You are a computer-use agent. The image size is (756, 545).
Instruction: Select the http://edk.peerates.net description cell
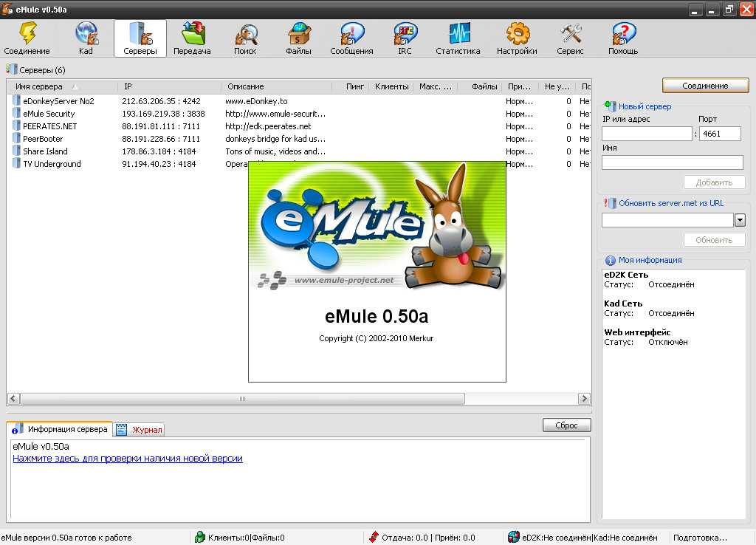[x=268, y=126]
